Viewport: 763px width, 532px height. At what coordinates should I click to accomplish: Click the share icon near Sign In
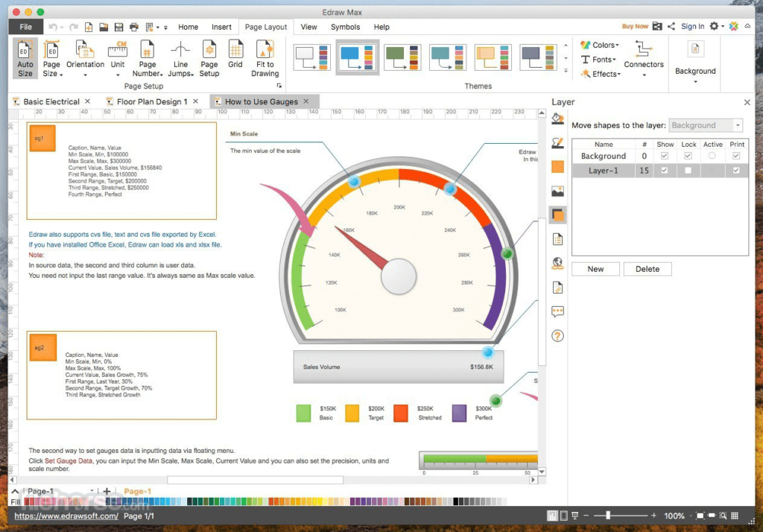pos(671,26)
